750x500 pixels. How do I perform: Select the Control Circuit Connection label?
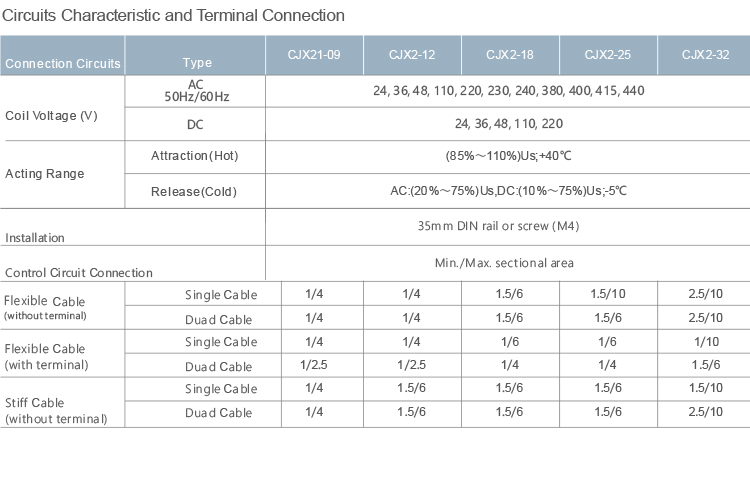[79, 273]
